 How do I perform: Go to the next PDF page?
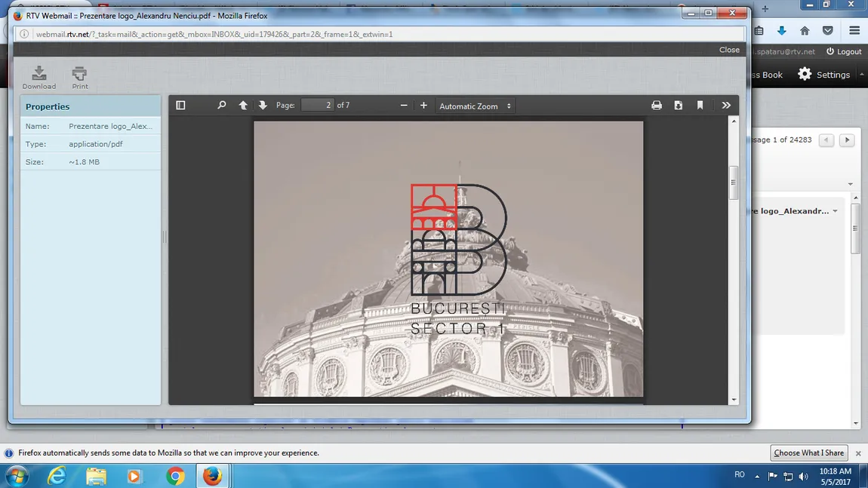coord(263,105)
